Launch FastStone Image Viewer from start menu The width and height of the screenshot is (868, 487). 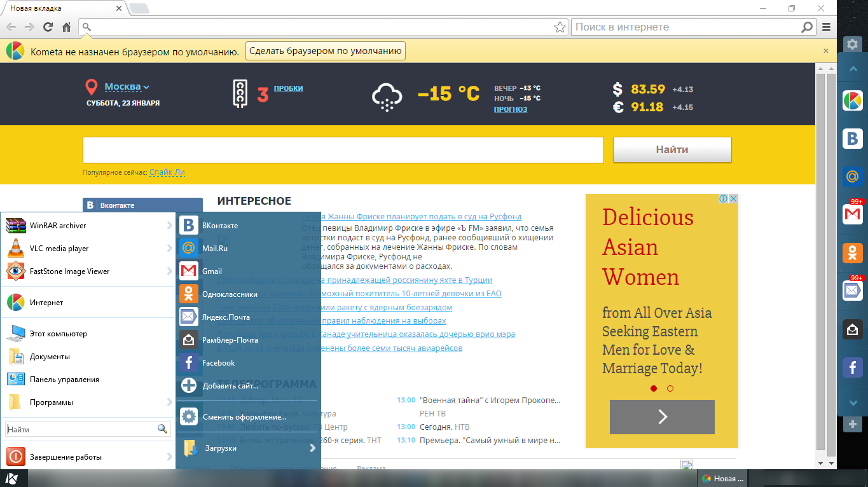88,271
